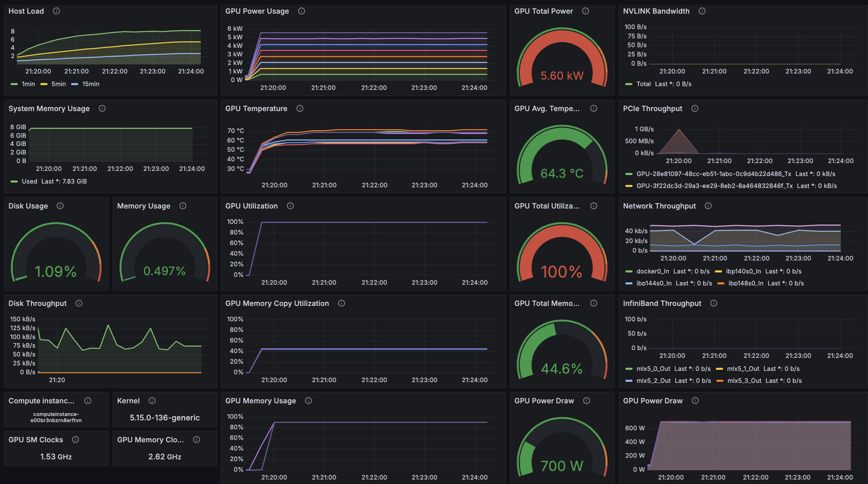Click the info icon on GPU Memory Clo... panel
The image size is (868, 484).
tap(196, 440)
